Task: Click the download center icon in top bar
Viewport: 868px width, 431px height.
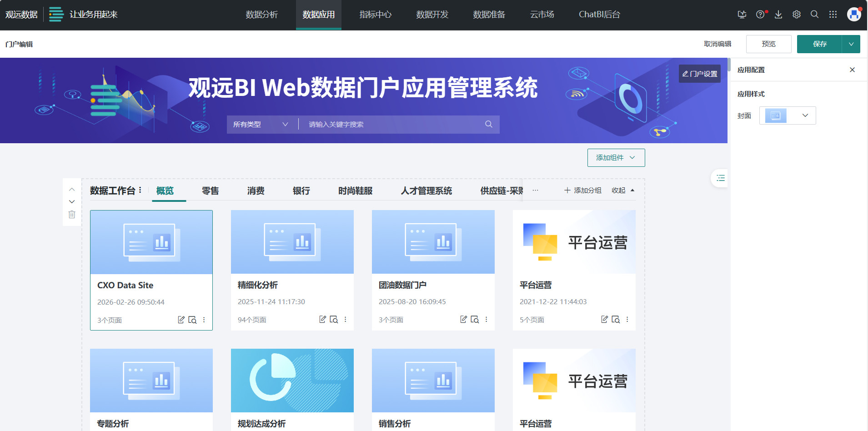Action: pyautogui.click(x=778, y=14)
